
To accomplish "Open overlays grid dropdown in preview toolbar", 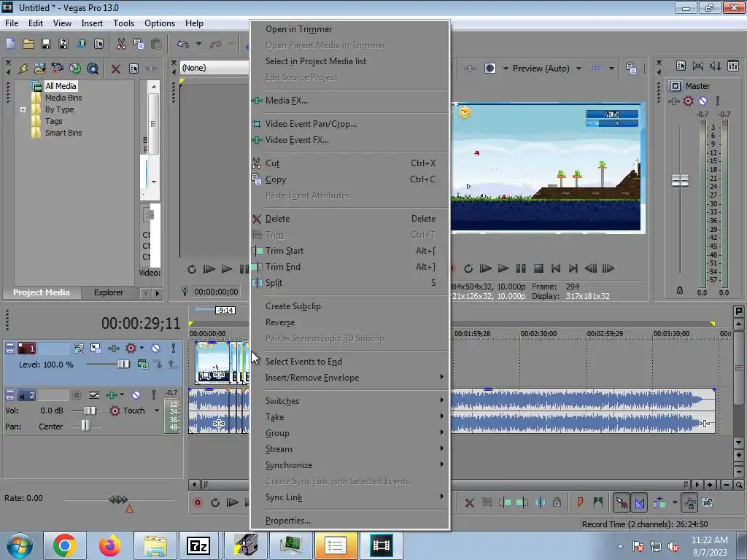I will tap(611, 69).
